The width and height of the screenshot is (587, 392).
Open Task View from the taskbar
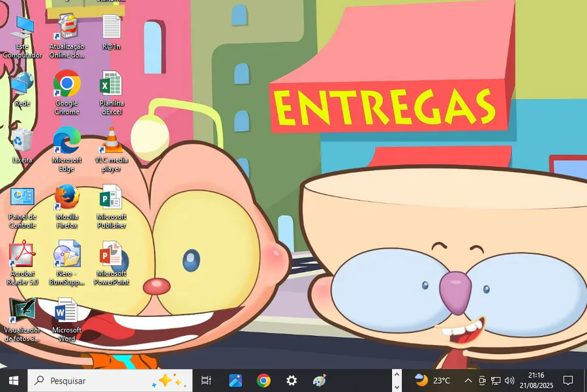(x=206, y=381)
